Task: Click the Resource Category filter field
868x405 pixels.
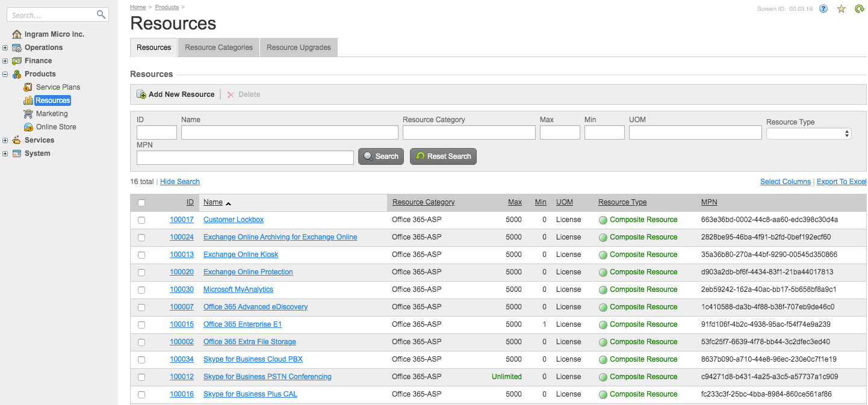Action: pos(469,132)
